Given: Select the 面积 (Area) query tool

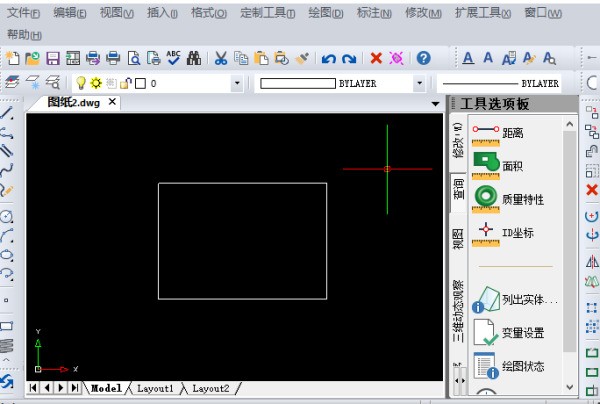Looking at the screenshot, I should pos(510,165).
